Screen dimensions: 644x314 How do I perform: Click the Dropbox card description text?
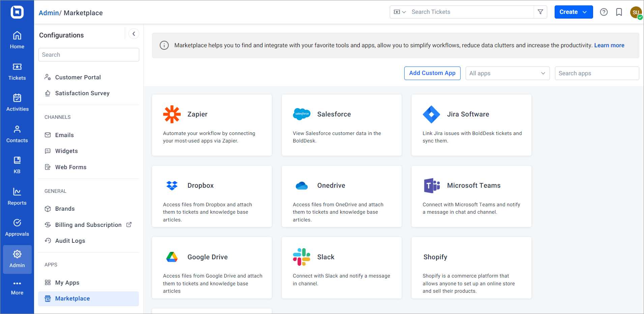pos(207,212)
